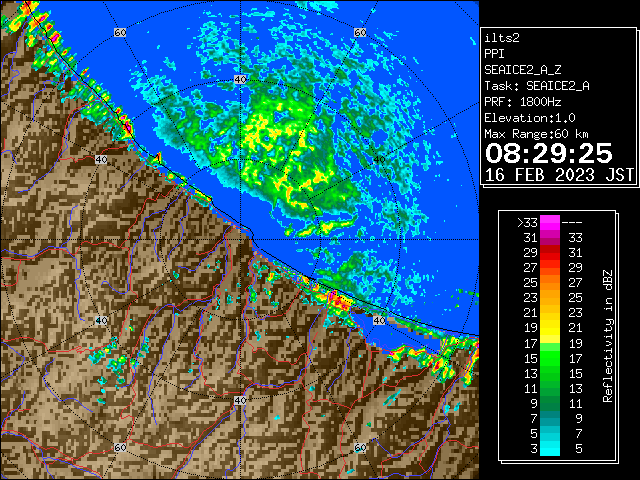Pick the dark magenta 31–33 dBZ legend band
The image size is (640, 480).
click(x=550, y=238)
